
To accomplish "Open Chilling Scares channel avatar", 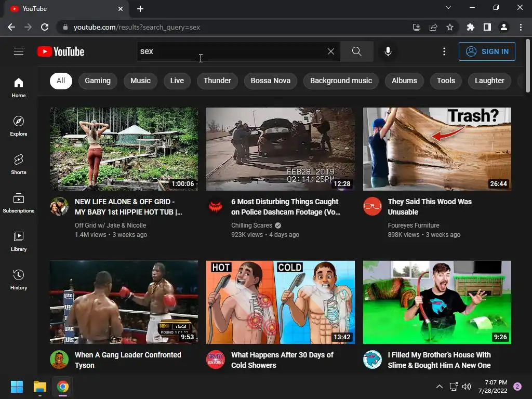I will click(216, 206).
